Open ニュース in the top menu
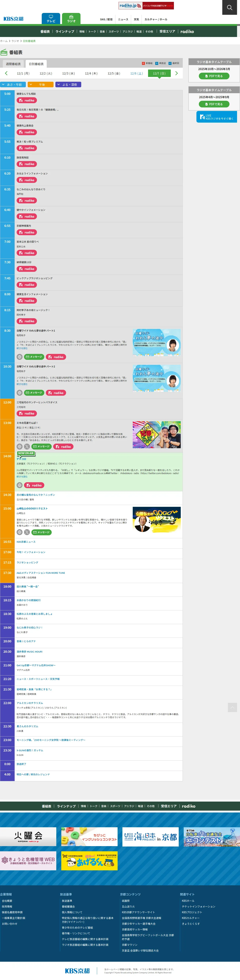The image size is (240, 980). 123,19
